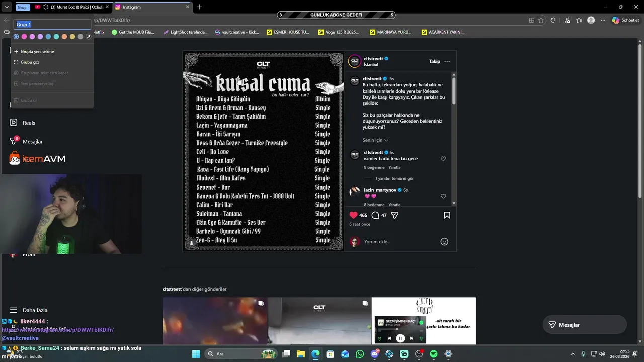This screenshot has height=362, width=644.
Task: Click the Grup tab group chip
Action: [x=22, y=7]
